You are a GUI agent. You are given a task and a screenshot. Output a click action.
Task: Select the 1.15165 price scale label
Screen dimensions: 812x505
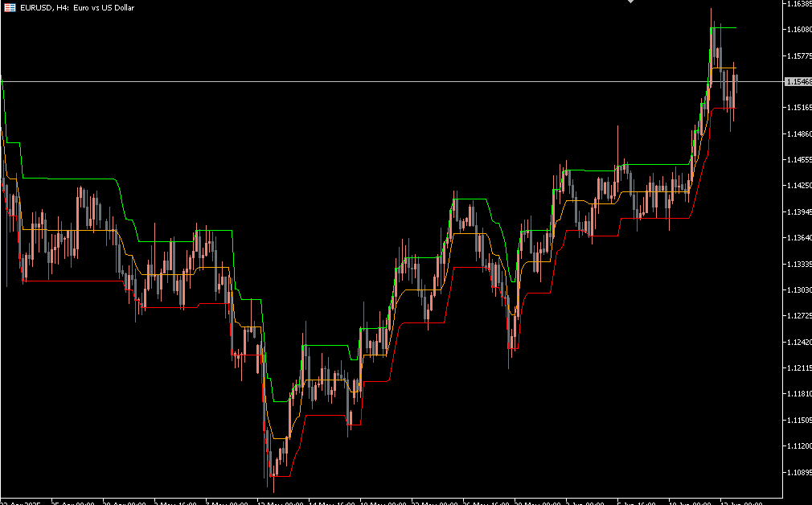pos(798,108)
